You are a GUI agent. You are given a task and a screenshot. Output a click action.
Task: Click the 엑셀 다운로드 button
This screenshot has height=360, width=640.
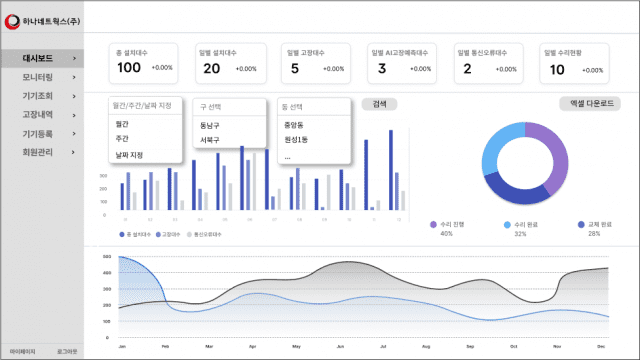pyautogui.click(x=590, y=104)
